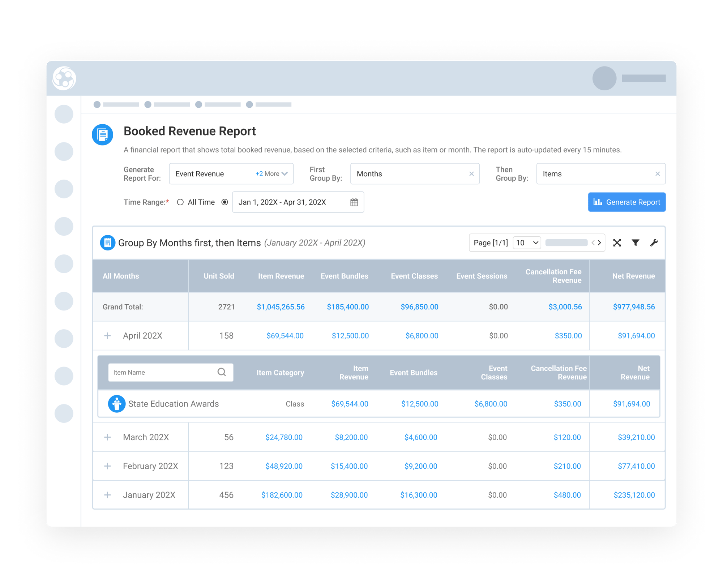Click the search magnifier in Item Name field
This screenshot has width=723, height=588.
tap(221, 372)
